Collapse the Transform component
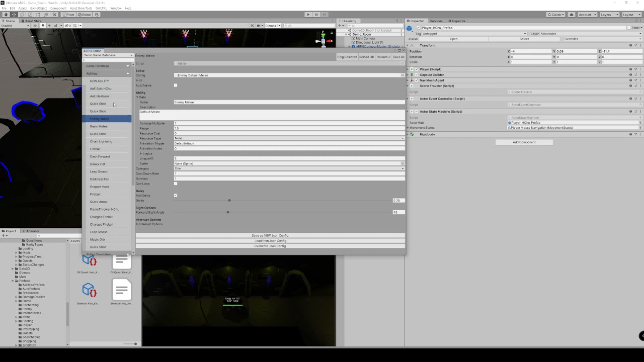Viewport: 644px width, 362px height. pos(408,45)
